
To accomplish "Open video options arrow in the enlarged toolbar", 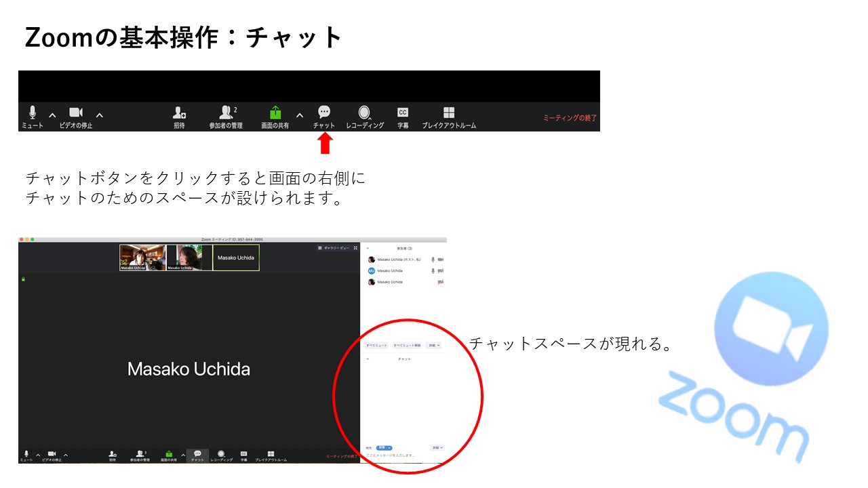I will 100,115.
